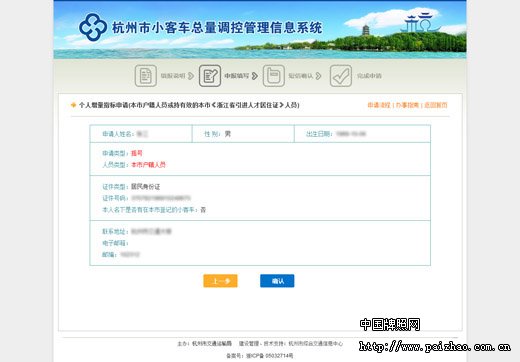Go to the 申报填写 step label

tap(237, 76)
